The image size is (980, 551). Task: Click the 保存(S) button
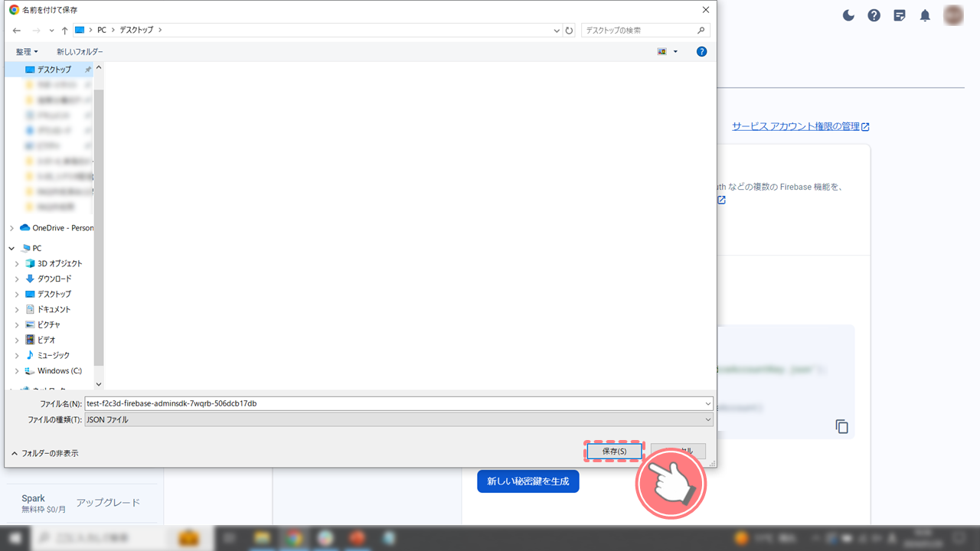(614, 452)
